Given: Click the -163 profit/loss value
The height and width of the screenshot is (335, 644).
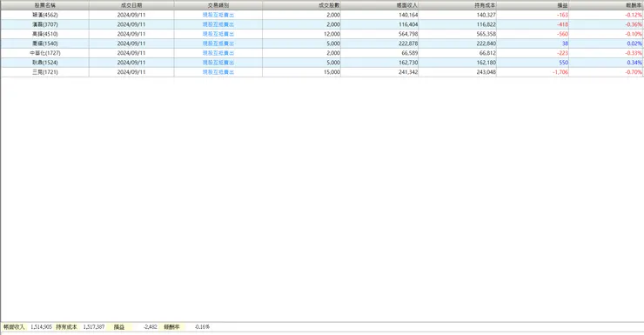Looking at the screenshot, I should [x=563, y=15].
